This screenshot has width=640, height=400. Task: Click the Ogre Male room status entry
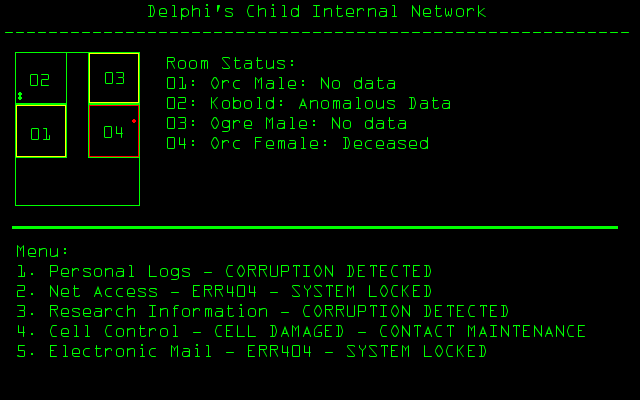286,123
